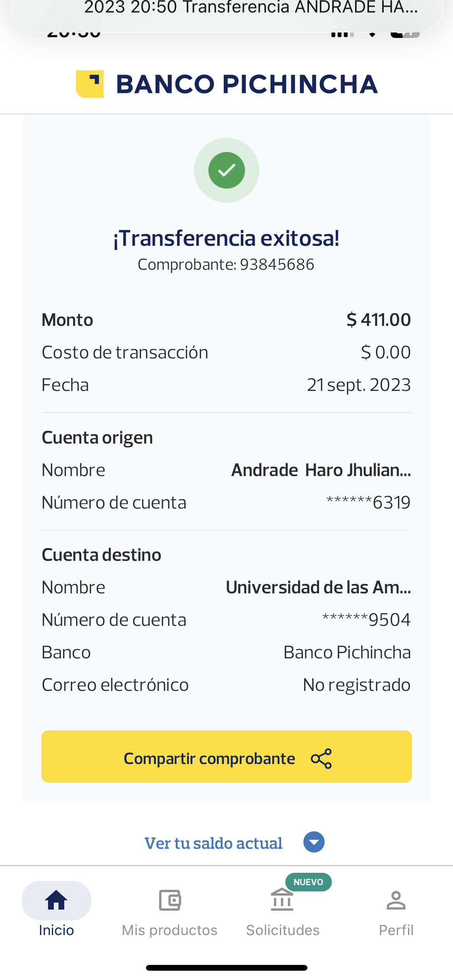Tap the truncated destination name Universidad de las Am
The image size is (453, 980).
click(318, 588)
